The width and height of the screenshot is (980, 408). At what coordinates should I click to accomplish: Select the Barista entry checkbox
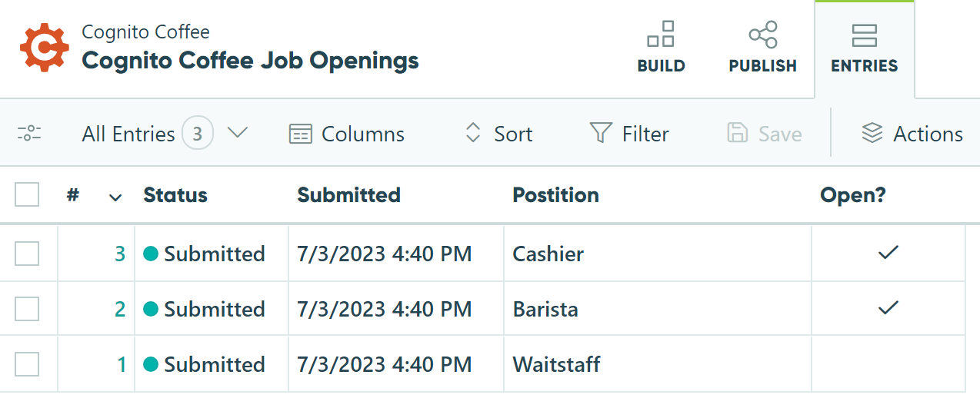[27, 309]
